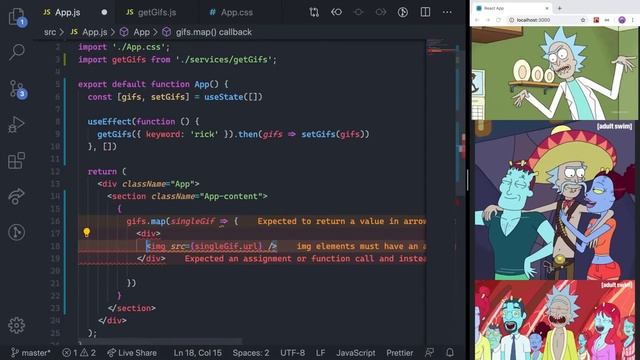Open Source Control view with 3 changes
This screenshot has height=360, width=640.
(x=17, y=89)
